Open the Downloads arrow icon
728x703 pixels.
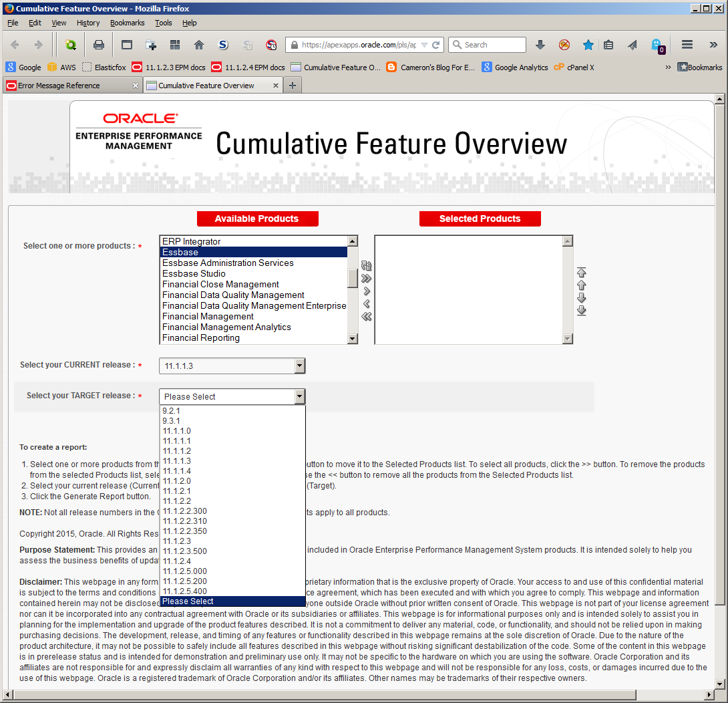(540, 45)
